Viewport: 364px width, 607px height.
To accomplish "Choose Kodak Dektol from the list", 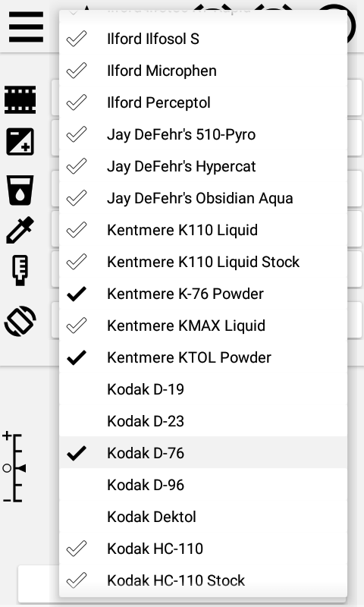I will click(203, 517).
